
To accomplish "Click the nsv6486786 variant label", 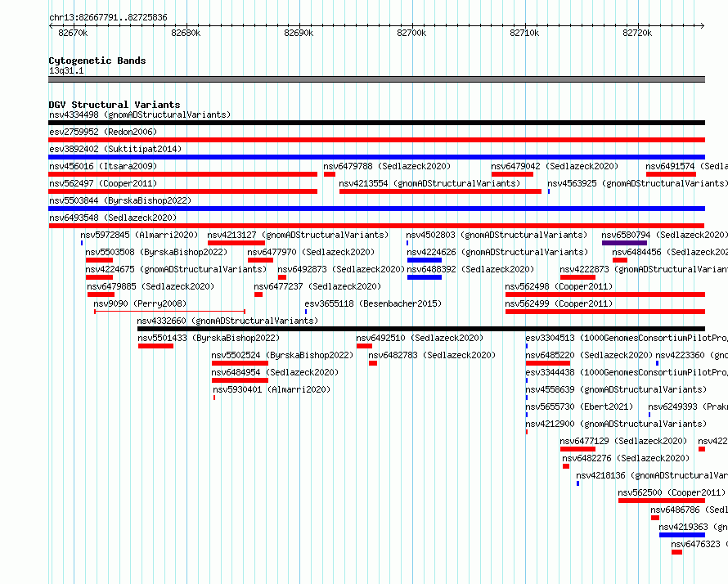I will 689,510.
